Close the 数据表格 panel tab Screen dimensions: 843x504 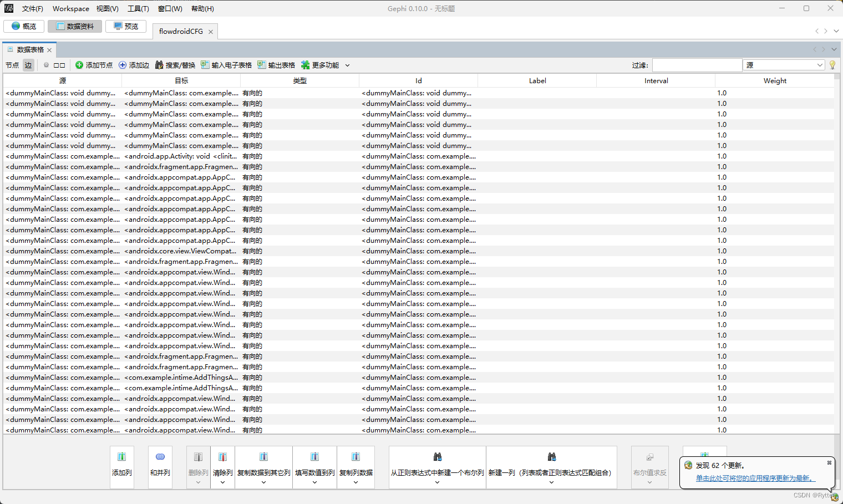49,50
